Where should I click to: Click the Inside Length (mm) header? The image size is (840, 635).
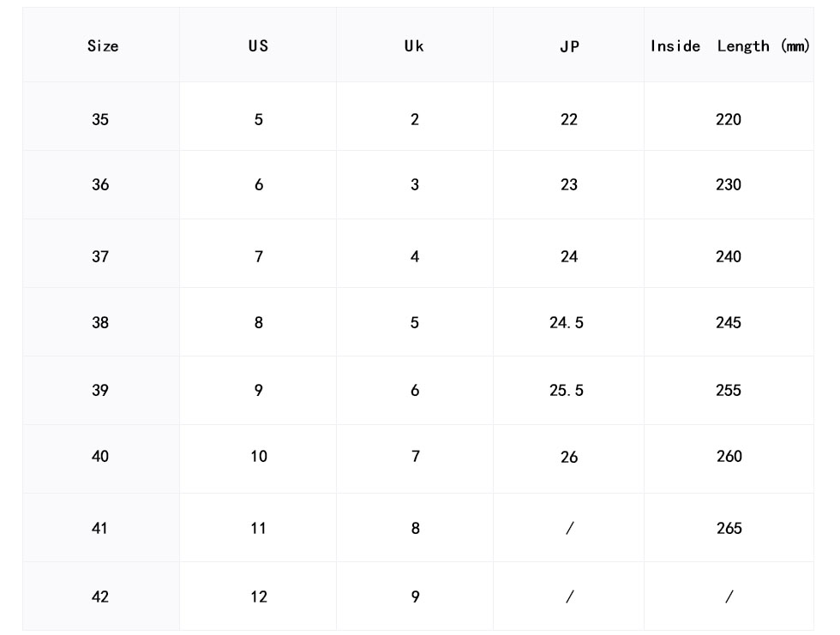(x=729, y=46)
